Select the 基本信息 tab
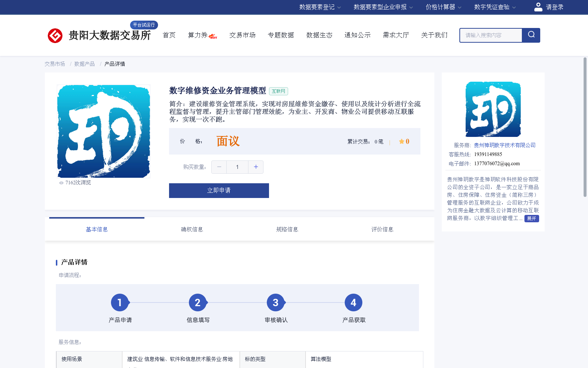Screen dimensions: 588x368 pos(97,229)
